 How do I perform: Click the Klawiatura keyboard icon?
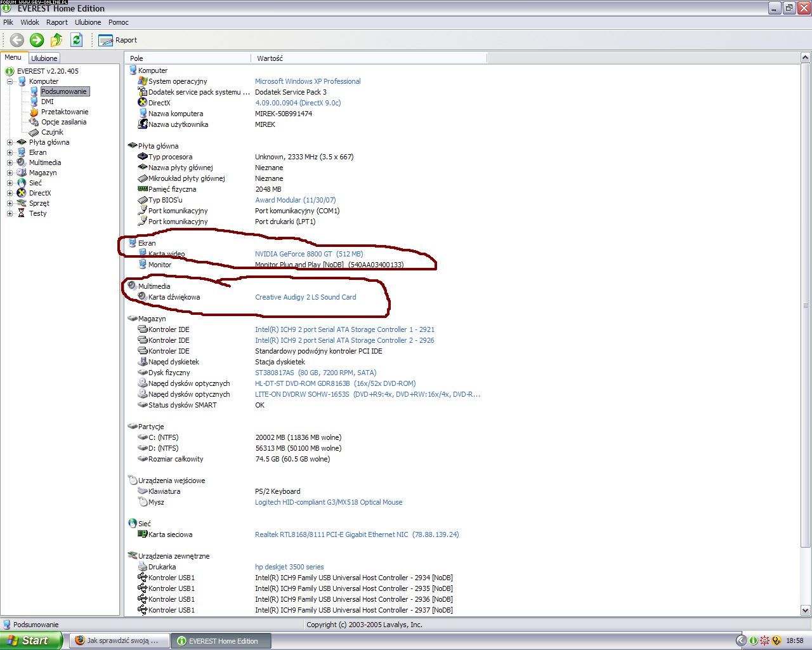143,491
